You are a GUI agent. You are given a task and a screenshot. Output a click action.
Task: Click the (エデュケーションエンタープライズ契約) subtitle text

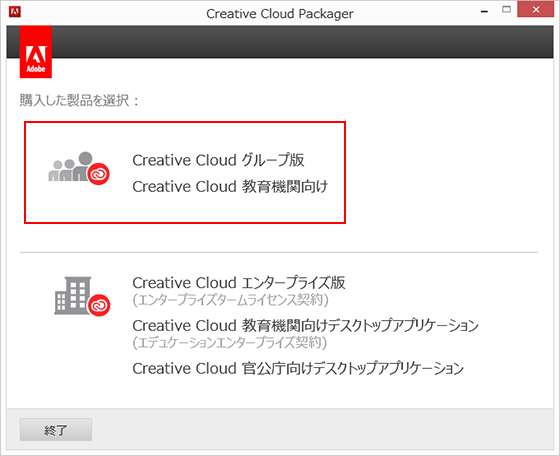tap(230, 342)
